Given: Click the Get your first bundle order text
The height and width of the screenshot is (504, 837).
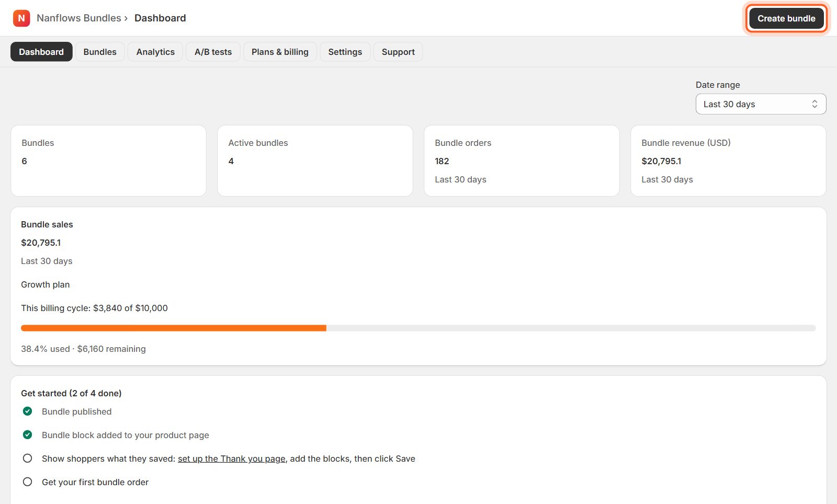Looking at the screenshot, I should point(95,482).
